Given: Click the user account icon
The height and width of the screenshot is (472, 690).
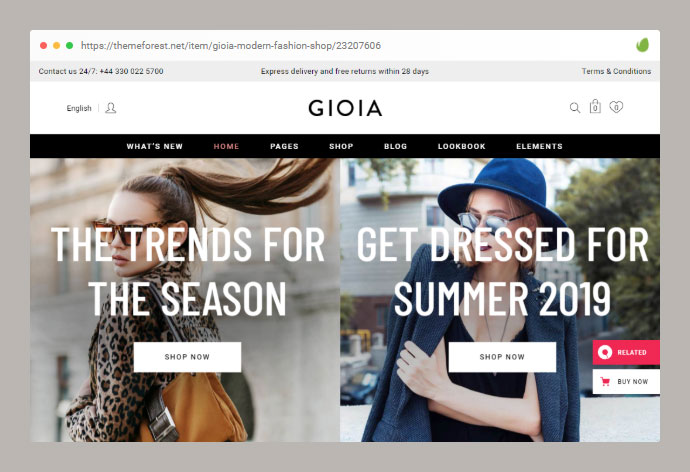Looking at the screenshot, I should tap(110, 108).
